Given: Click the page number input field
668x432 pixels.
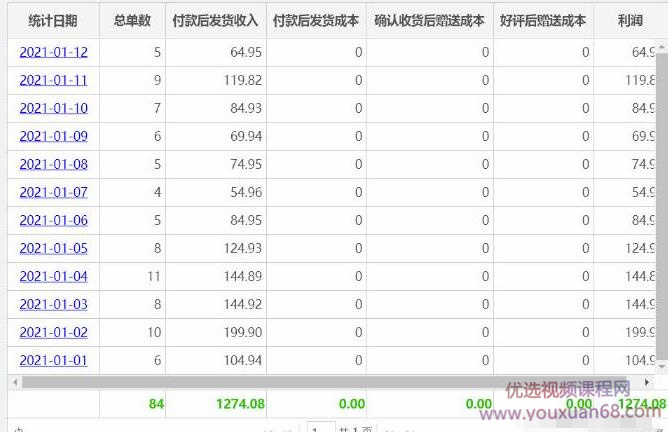Looking at the screenshot, I should coord(321,428).
